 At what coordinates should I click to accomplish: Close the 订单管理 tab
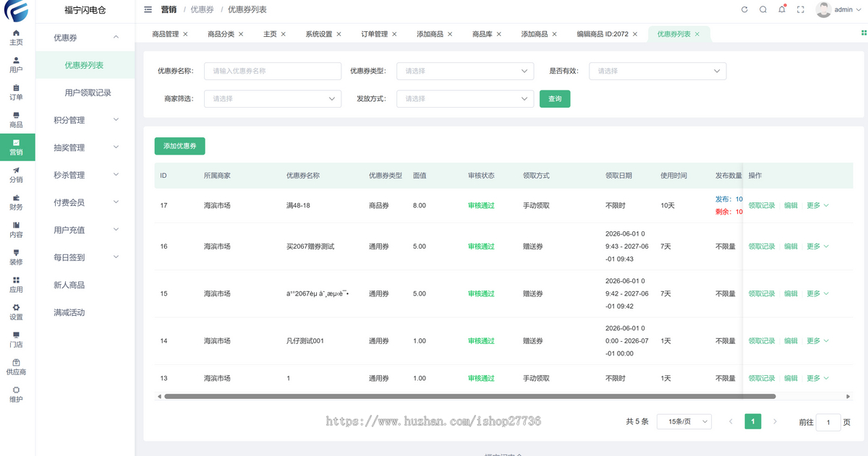[x=394, y=34]
